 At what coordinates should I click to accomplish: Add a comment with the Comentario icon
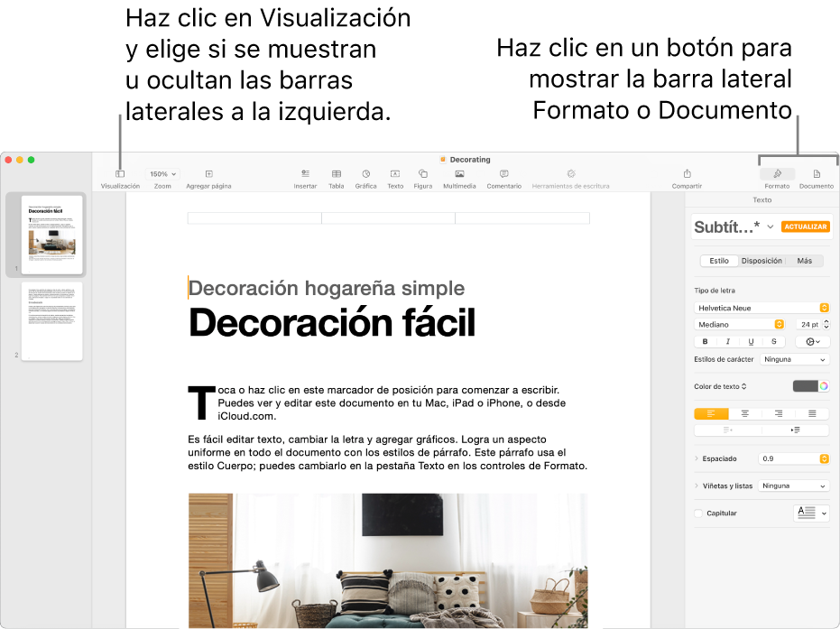click(x=503, y=173)
